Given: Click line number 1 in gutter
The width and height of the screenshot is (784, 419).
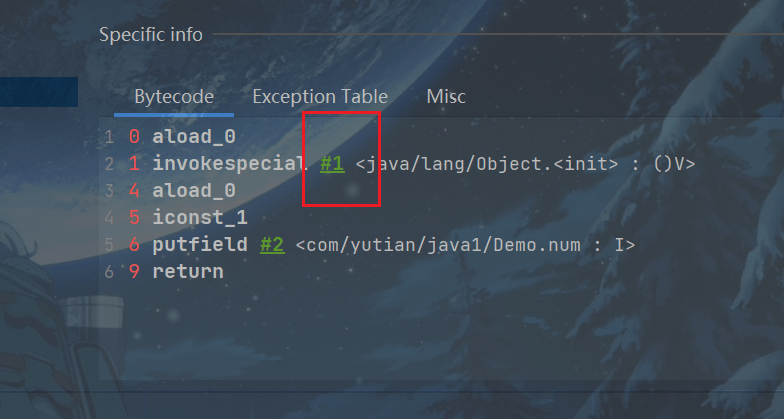Looking at the screenshot, I should [x=108, y=136].
